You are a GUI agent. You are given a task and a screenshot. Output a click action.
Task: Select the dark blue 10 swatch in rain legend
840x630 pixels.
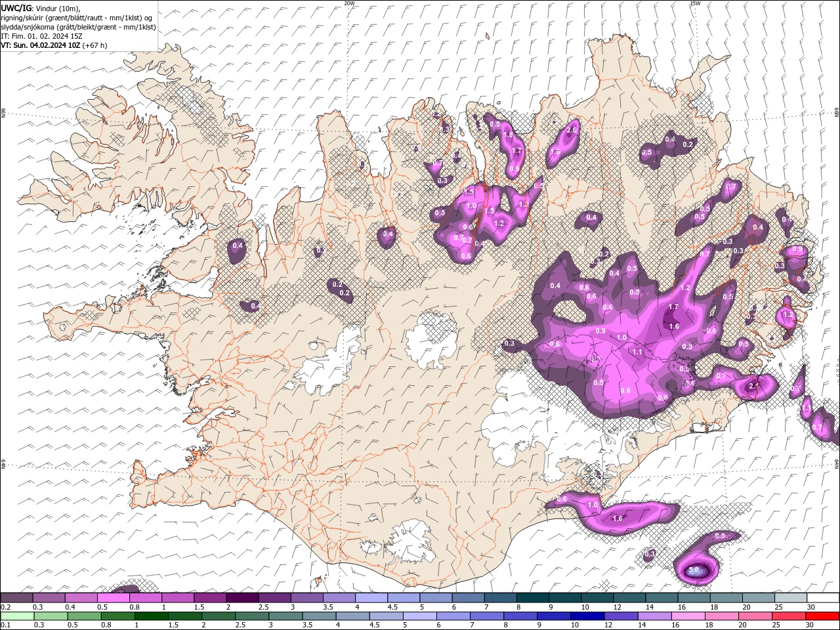click(587, 616)
